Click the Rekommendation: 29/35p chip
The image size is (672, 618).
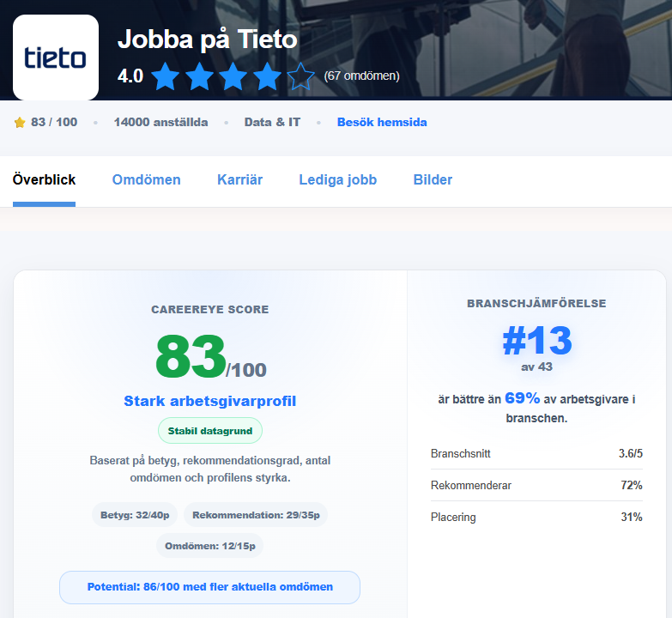pos(256,515)
